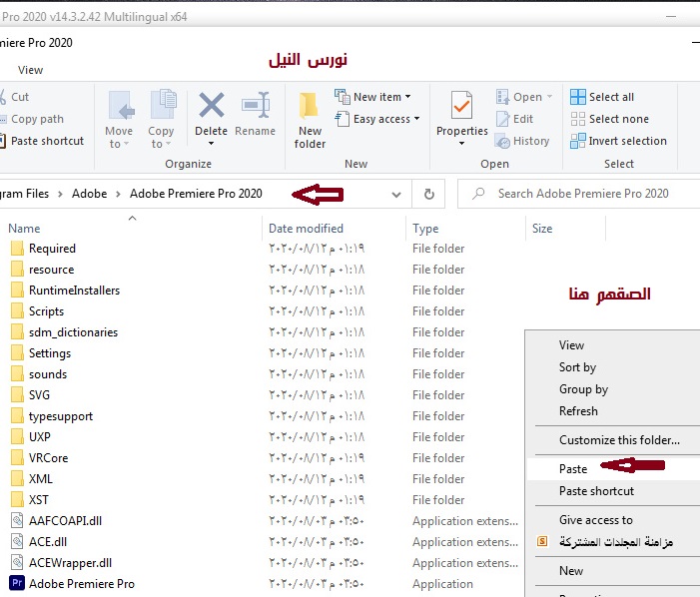
Task: Click Copy path in the ribbon
Action: [32, 119]
